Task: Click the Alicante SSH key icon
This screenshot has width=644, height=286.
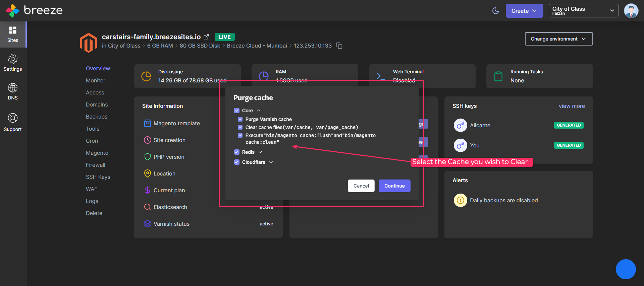Action: pos(460,125)
